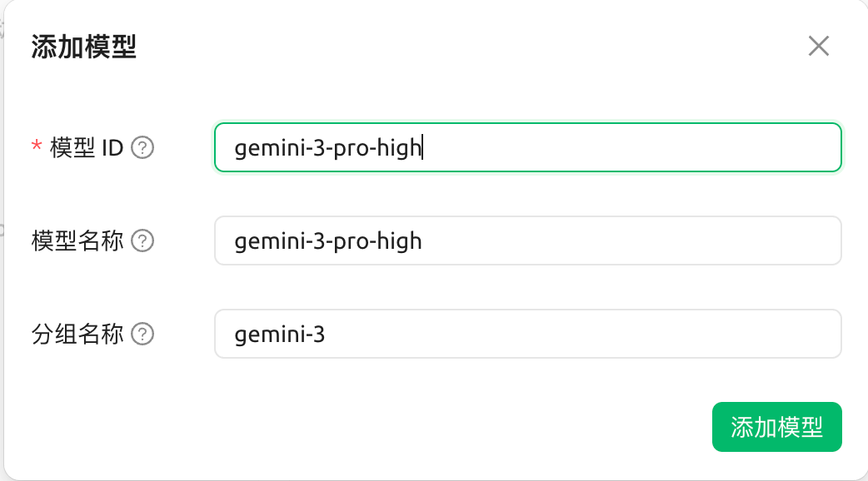The height and width of the screenshot is (481, 868).
Task: Click the gemini-3 text in group field
Action: tap(280, 335)
